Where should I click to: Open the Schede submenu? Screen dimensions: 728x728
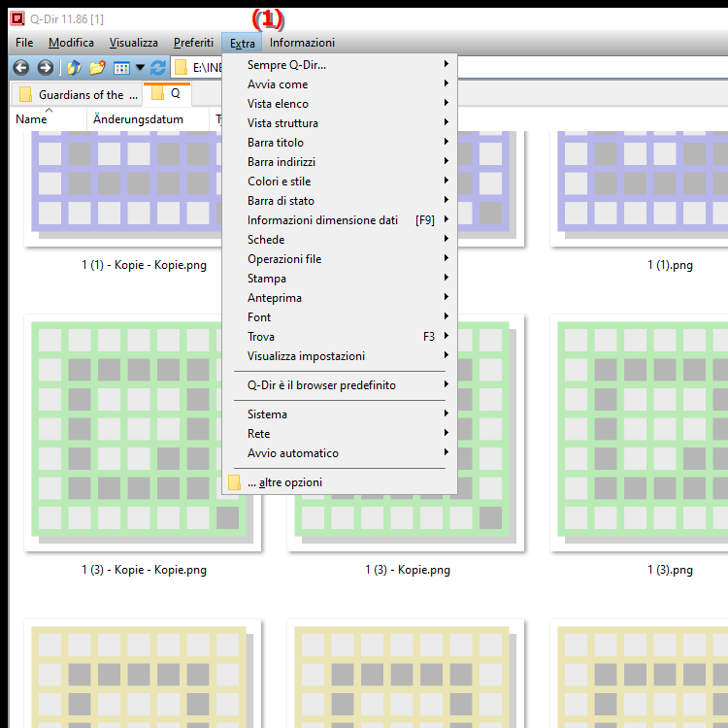click(x=340, y=240)
